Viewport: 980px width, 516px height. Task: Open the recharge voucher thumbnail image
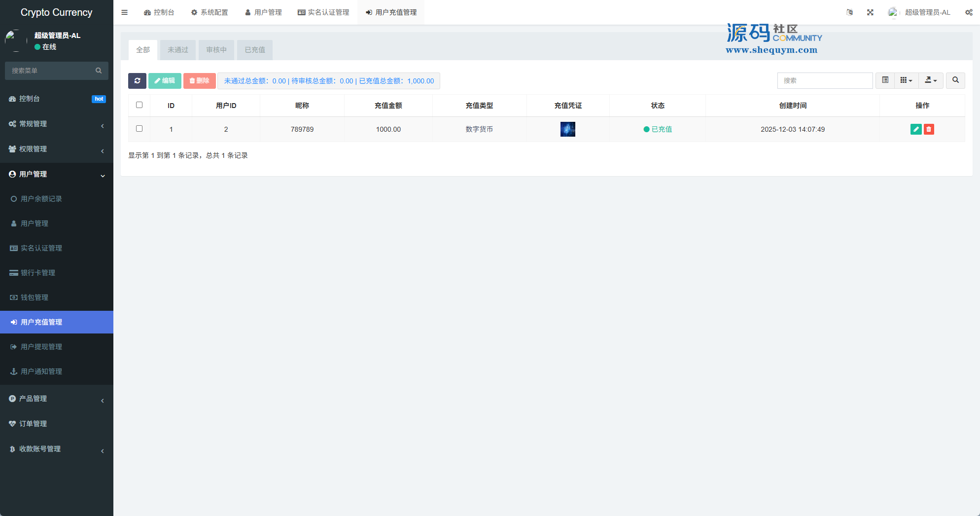click(x=568, y=129)
